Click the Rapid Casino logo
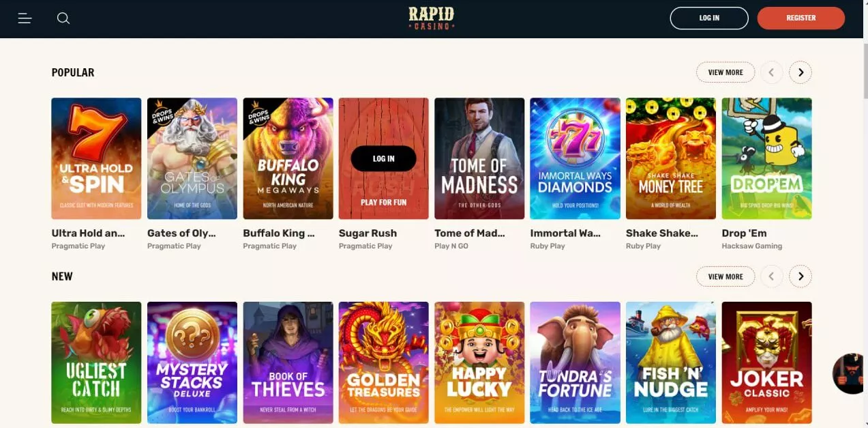 432,18
